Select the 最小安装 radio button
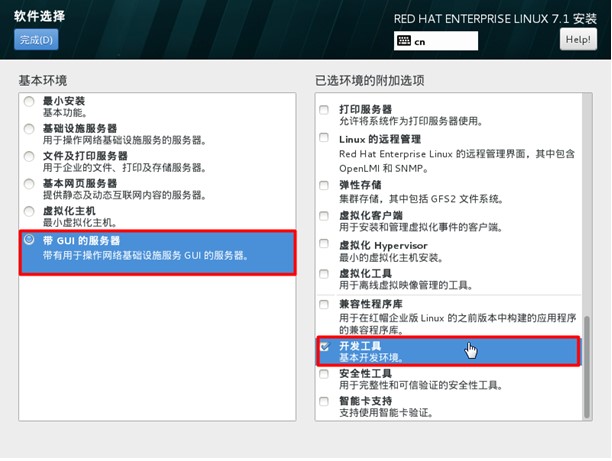This screenshot has height=461, width=612. point(29,102)
